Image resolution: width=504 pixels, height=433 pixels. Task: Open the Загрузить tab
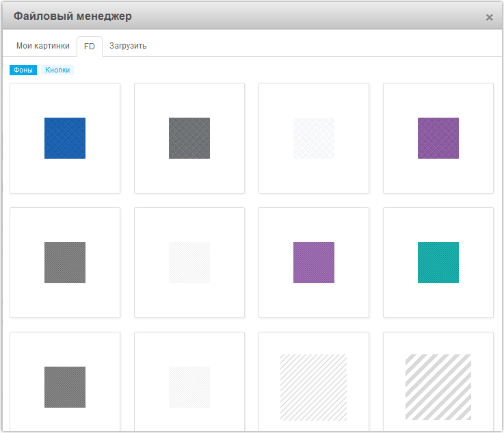128,46
